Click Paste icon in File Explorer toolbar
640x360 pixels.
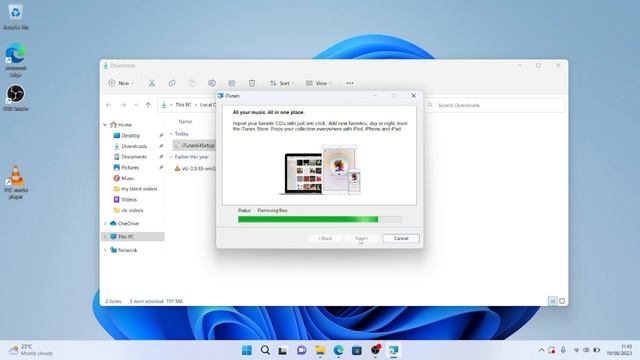(192, 83)
